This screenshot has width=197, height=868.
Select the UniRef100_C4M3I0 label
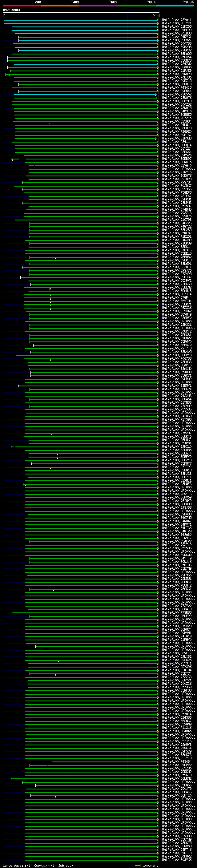176,111
